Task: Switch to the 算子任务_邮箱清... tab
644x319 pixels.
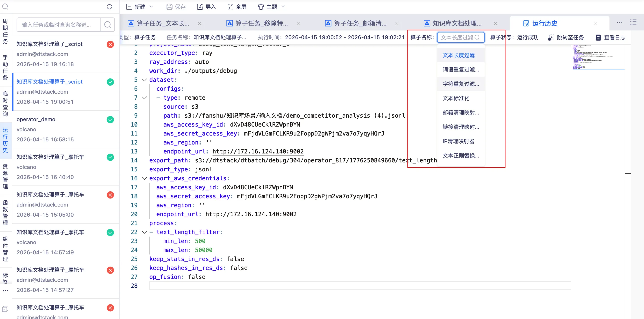Action: [x=356, y=24]
